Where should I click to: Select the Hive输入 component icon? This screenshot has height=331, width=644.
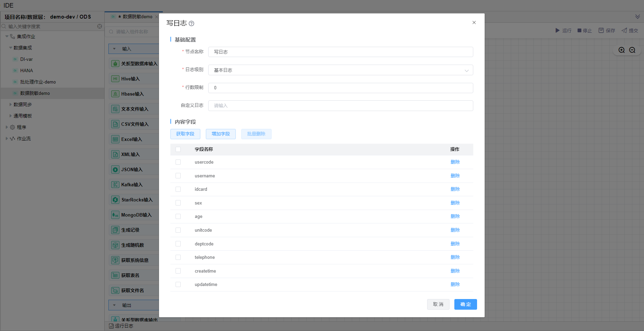click(115, 79)
